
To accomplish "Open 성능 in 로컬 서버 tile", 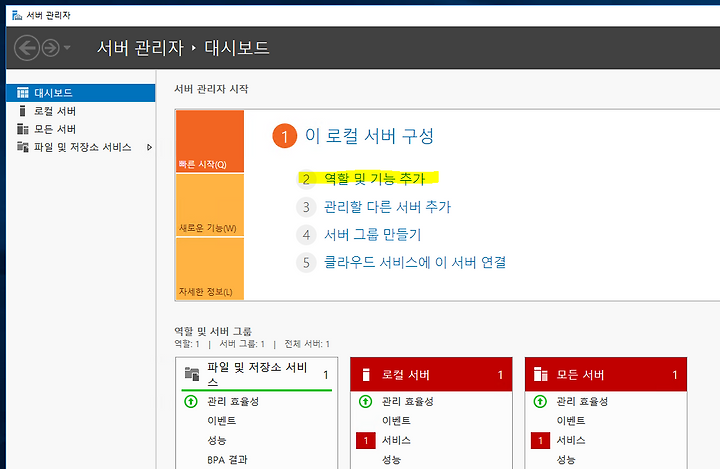I will point(391,460).
